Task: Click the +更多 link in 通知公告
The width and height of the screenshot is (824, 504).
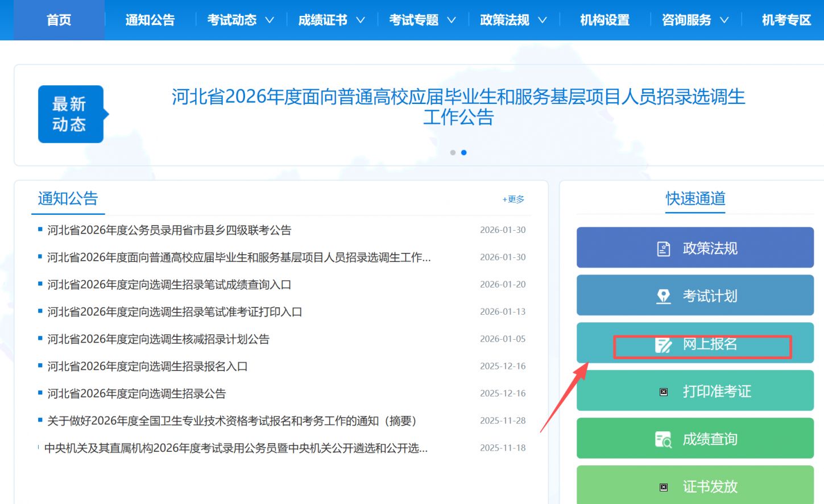Action: pyautogui.click(x=514, y=199)
